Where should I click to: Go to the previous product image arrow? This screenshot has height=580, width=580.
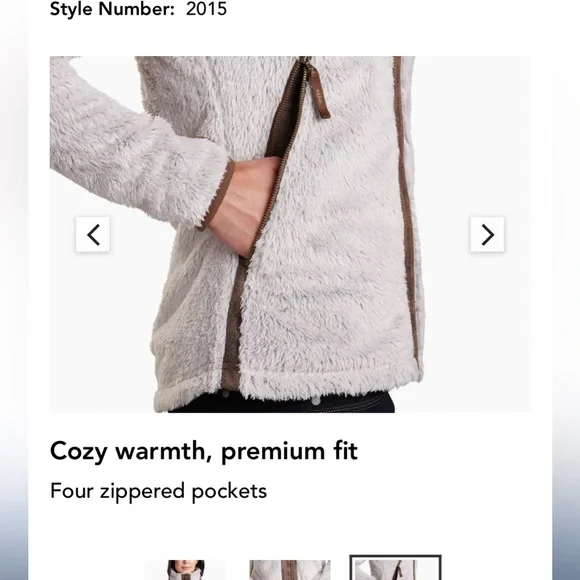pos(93,235)
